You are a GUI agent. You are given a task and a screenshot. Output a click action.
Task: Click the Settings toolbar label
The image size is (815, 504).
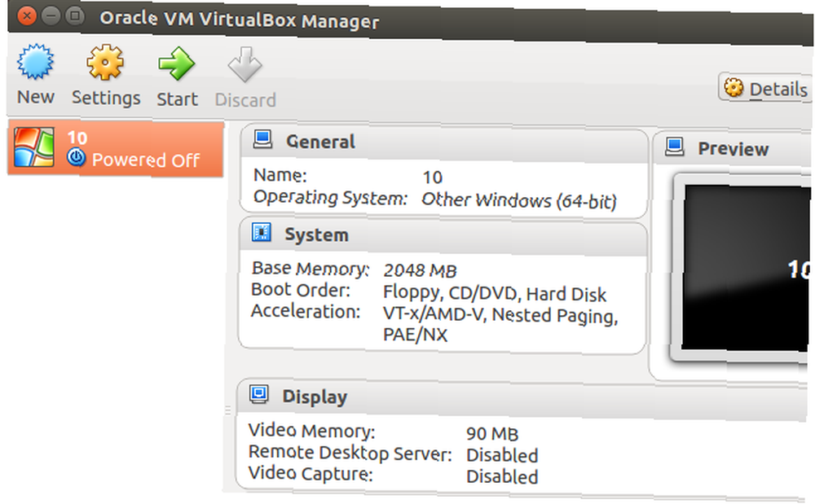[x=106, y=98]
